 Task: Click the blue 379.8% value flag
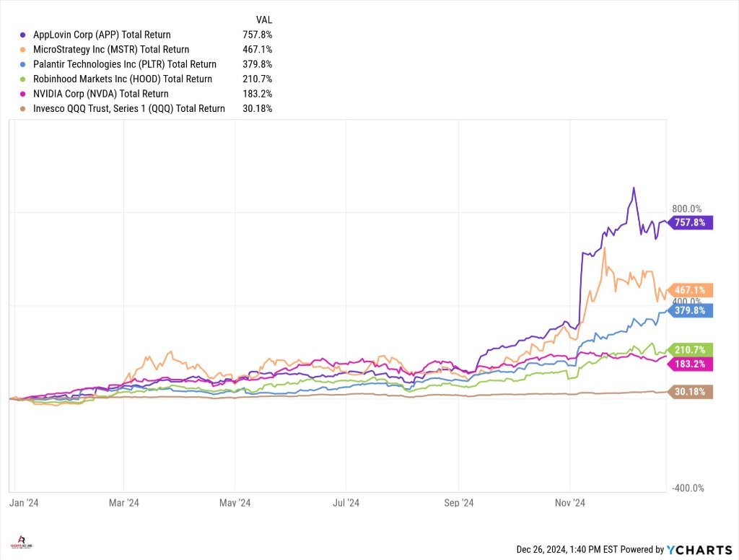click(691, 310)
